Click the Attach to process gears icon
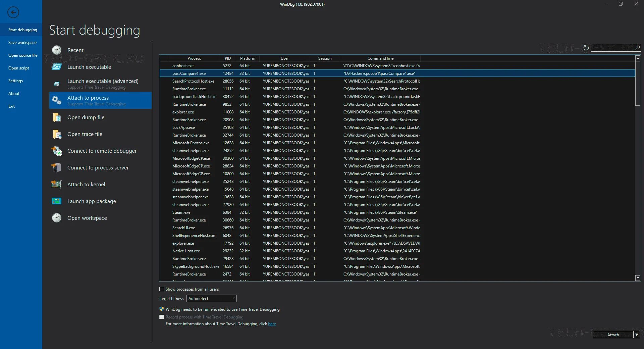The height and width of the screenshot is (349, 644). 57,100
